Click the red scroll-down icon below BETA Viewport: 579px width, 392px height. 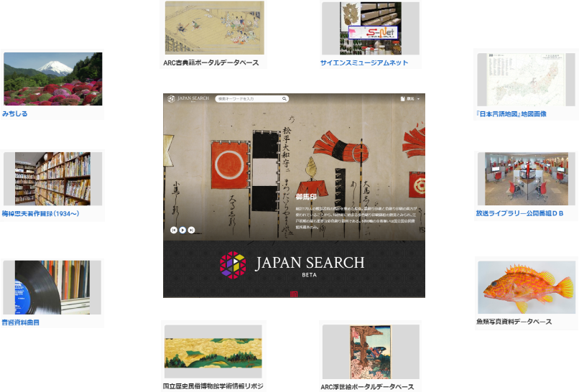pyautogui.click(x=294, y=294)
